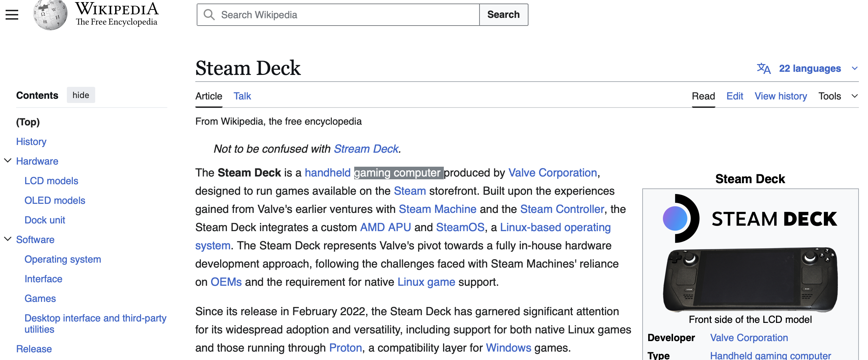The width and height of the screenshot is (868, 360).
Task: Click the Steam Deck page heading
Action: pos(248,68)
